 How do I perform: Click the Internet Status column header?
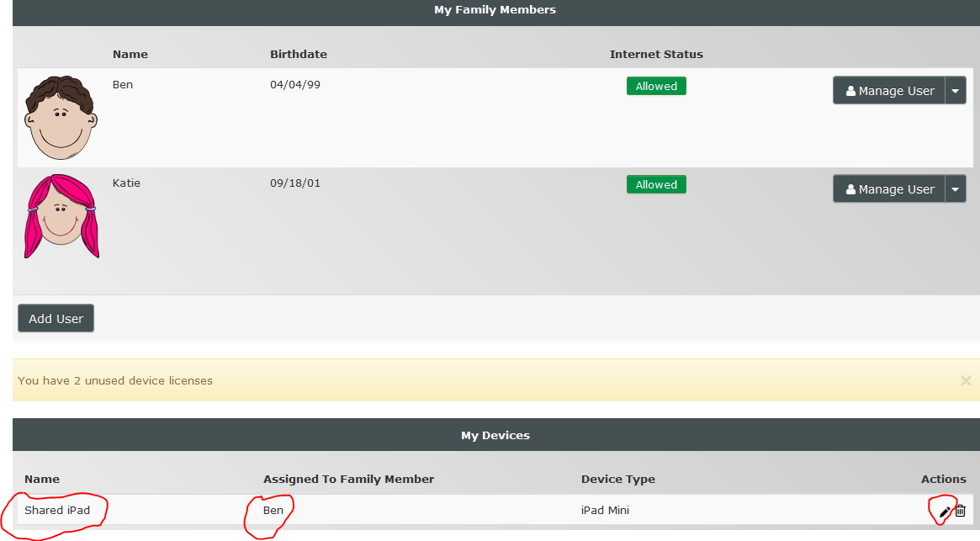coord(656,54)
